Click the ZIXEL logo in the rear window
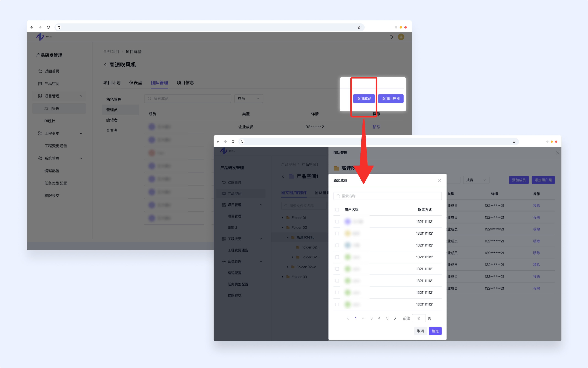Screen dimensions: 588x368 pos(44,37)
